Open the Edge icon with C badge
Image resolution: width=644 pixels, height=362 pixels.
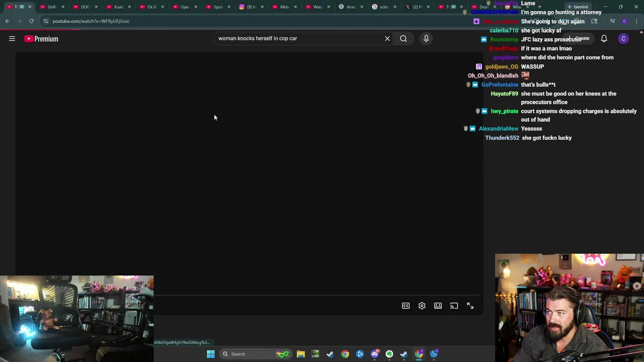click(434, 354)
